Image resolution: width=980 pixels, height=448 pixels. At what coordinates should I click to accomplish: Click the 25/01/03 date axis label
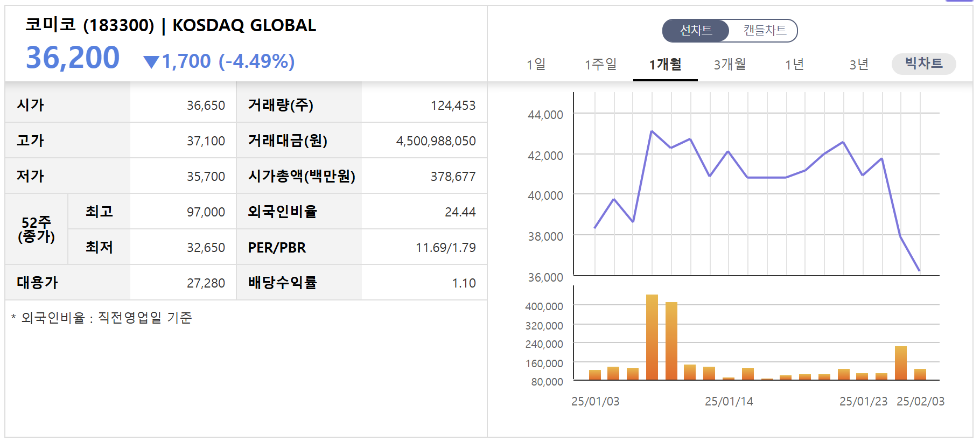click(x=595, y=402)
